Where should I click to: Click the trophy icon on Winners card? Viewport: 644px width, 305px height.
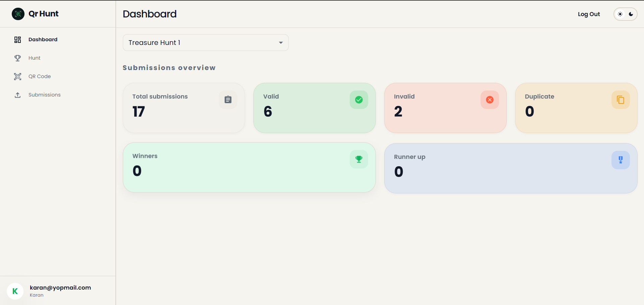click(x=359, y=159)
